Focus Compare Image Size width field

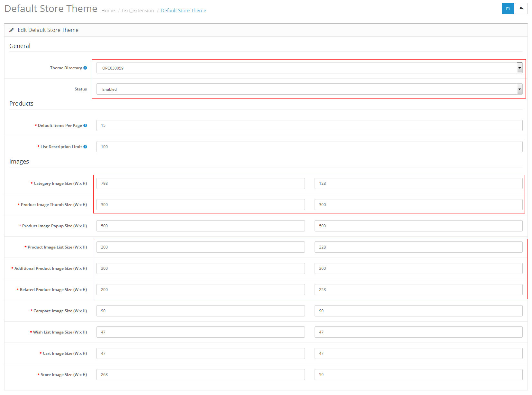[200, 311]
